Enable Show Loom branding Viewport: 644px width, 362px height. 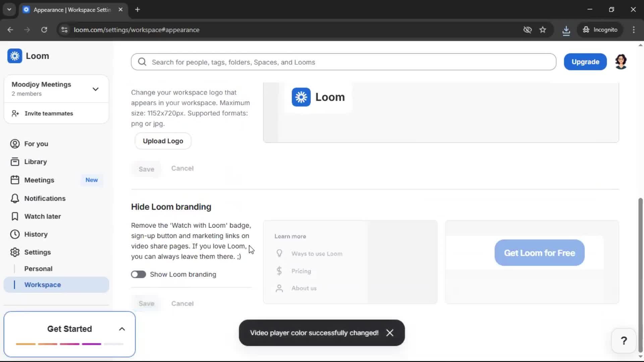tap(138, 274)
